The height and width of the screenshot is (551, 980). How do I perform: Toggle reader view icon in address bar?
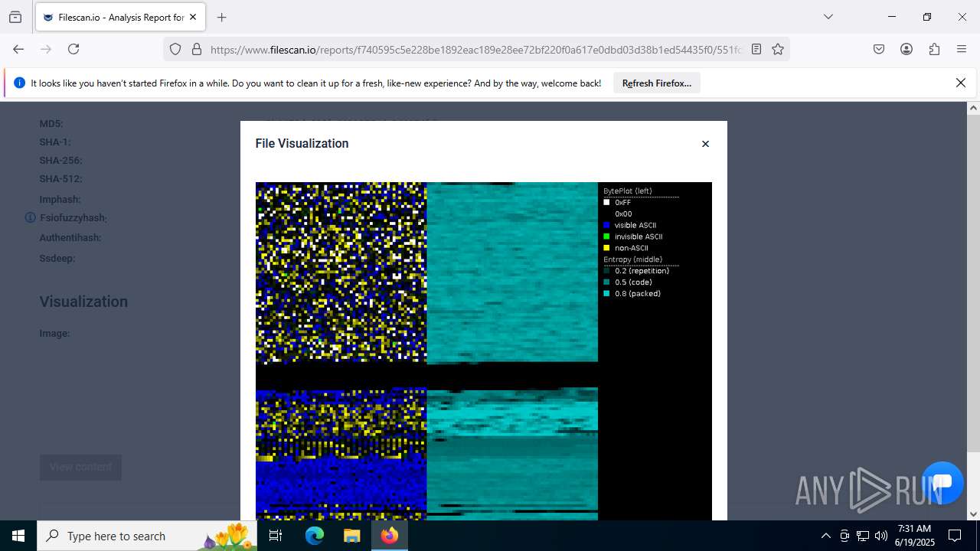[x=756, y=49]
